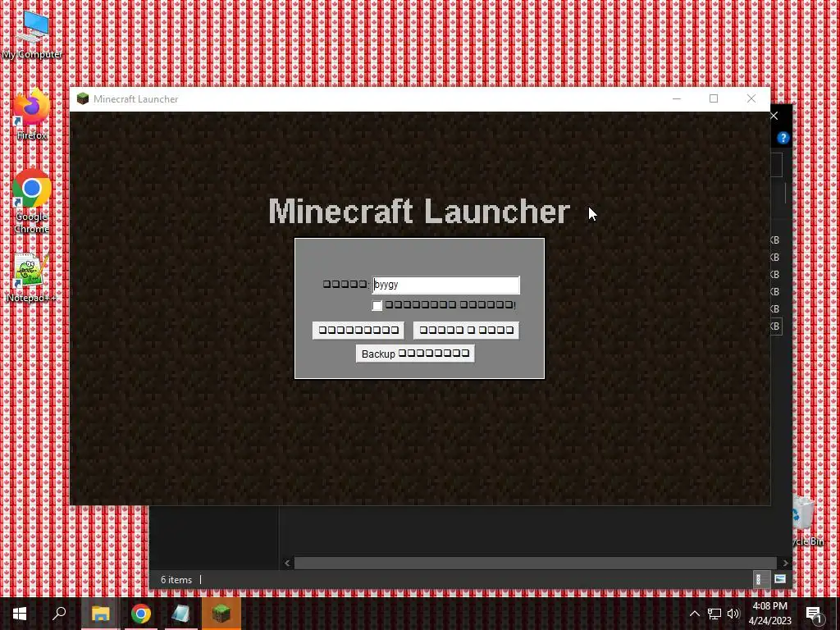Click the right button under the checkbox

click(466, 330)
